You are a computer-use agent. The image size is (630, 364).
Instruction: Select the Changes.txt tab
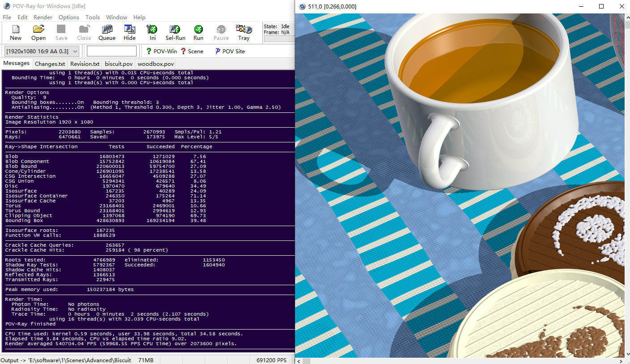pyautogui.click(x=50, y=64)
